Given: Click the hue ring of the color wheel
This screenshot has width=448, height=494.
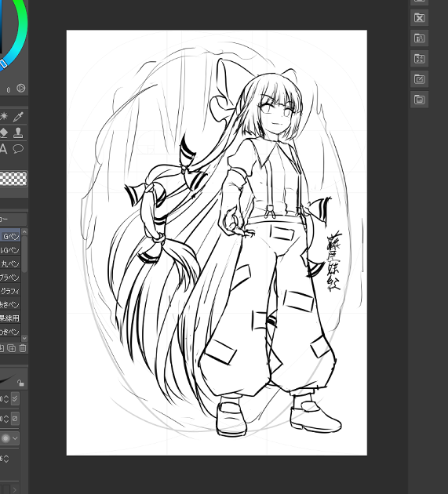Looking at the screenshot, I should (22, 28).
